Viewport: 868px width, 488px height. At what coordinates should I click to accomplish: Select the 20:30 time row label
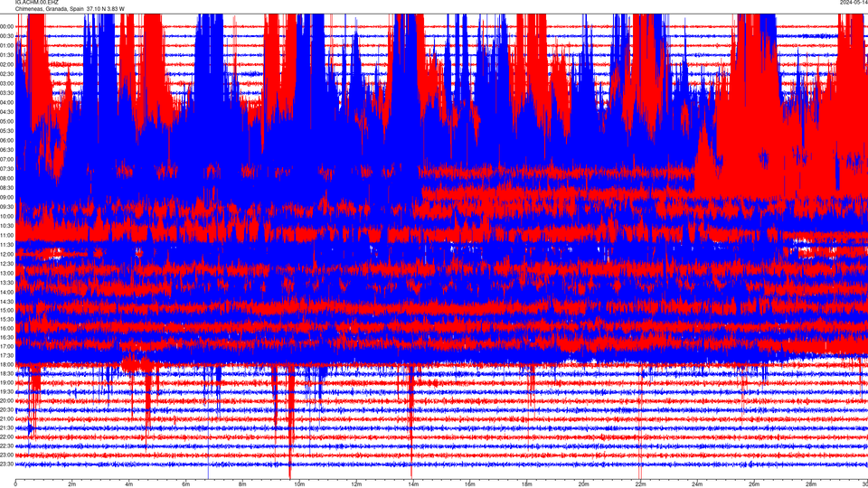[6, 409]
